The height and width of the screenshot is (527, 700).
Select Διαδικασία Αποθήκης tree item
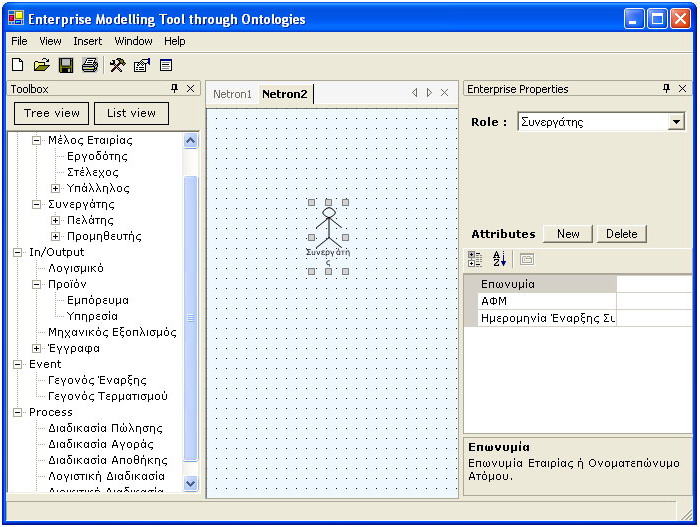[108, 460]
